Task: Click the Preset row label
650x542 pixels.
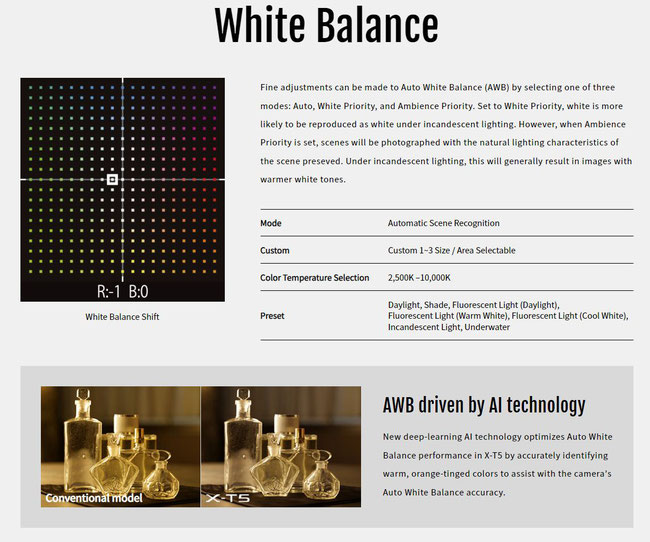Action: 272,316
